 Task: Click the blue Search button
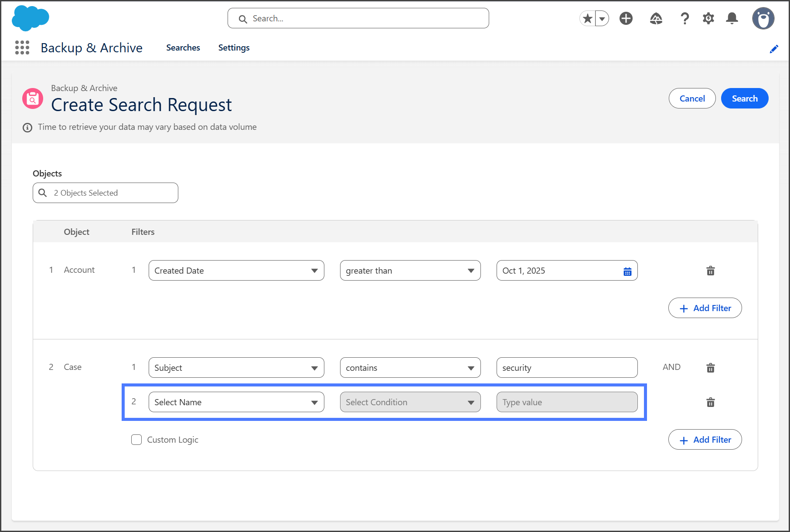[x=744, y=98]
